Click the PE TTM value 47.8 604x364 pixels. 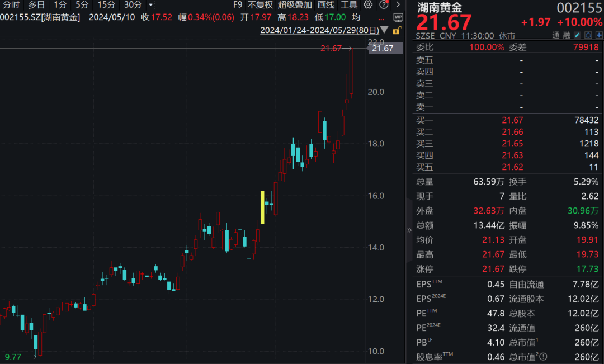point(496,314)
